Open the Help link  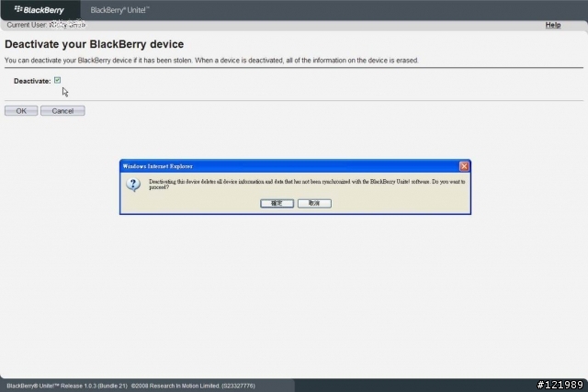pos(553,25)
